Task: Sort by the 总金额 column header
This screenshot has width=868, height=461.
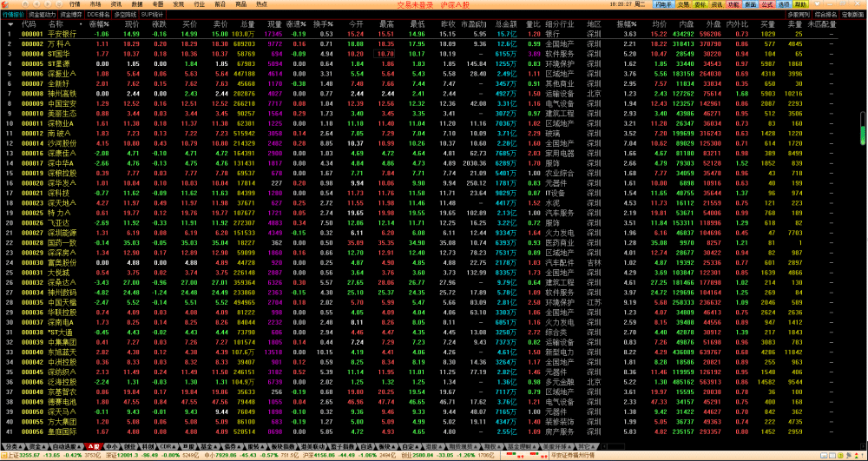Action: click(x=505, y=24)
